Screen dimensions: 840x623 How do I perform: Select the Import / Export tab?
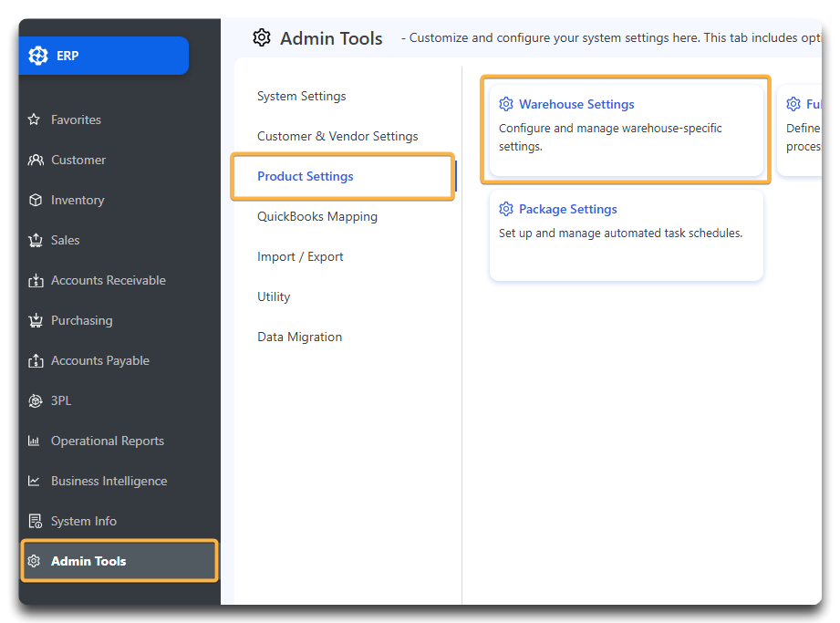coord(300,256)
